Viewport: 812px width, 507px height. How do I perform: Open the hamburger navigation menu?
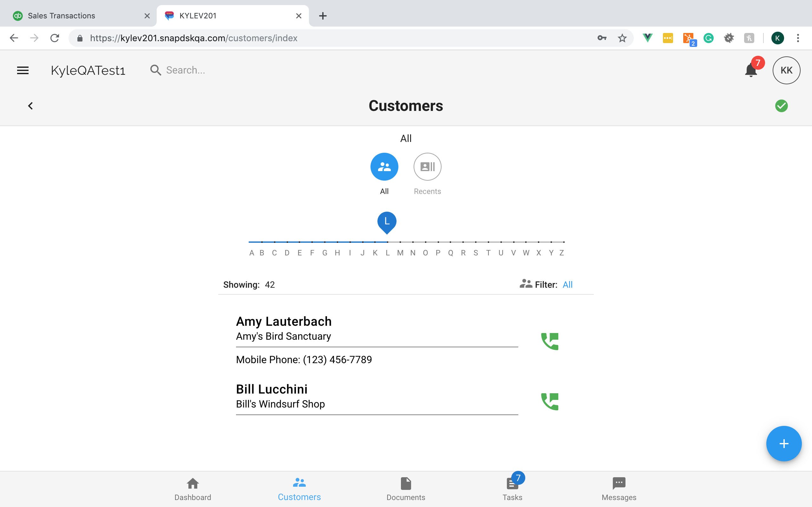click(23, 70)
